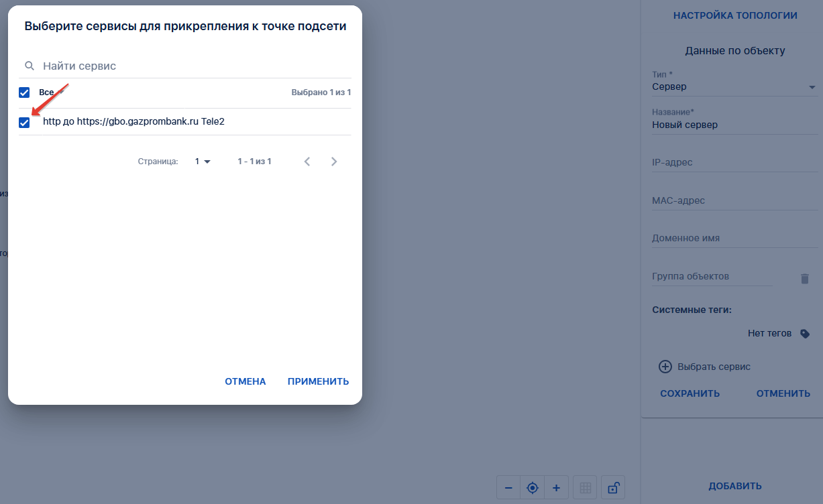
Task: Click the center map target icon
Action: [x=533, y=488]
